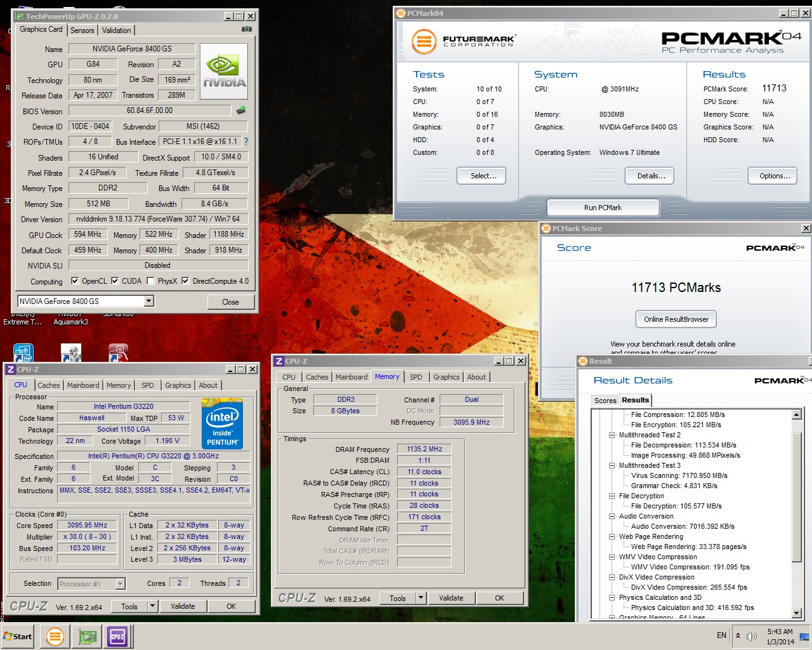The height and width of the screenshot is (650, 812).
Task: Enable the PhysX checkbox
Action: (150, 281)
